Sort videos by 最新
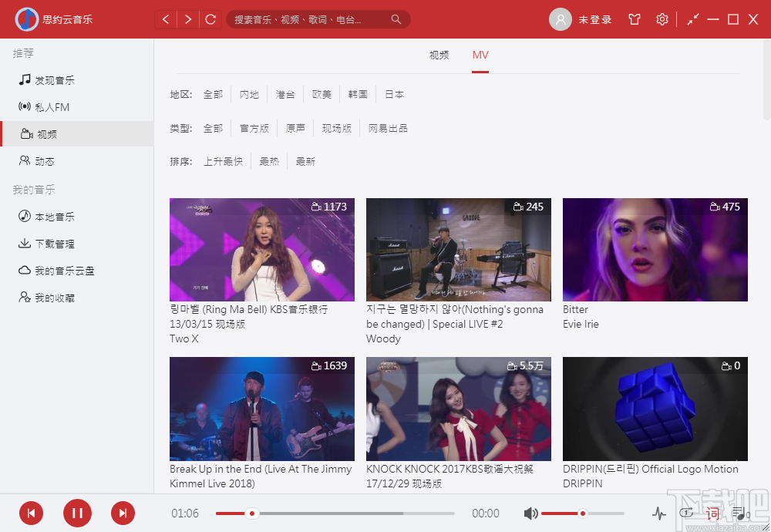Screen dimensions: 771x532 pyautogui.click(x=305, y=161)
